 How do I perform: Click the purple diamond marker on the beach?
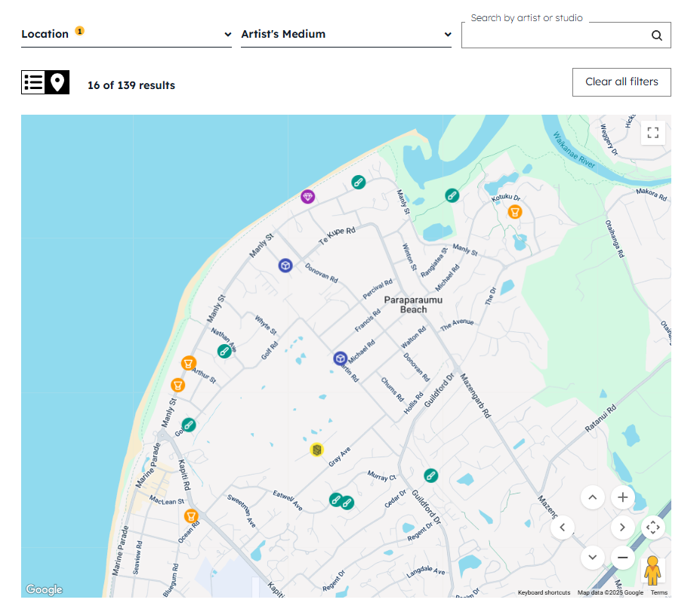307,197
